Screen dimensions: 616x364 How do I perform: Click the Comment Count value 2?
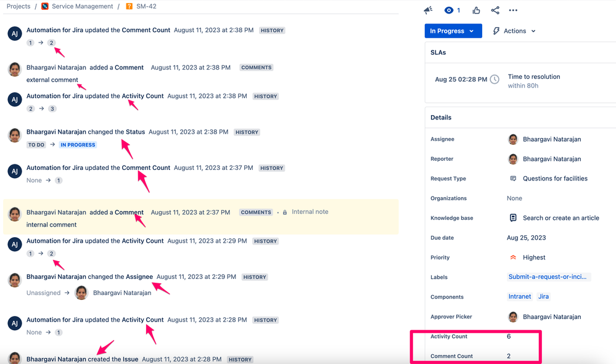[x=508, y=356]
